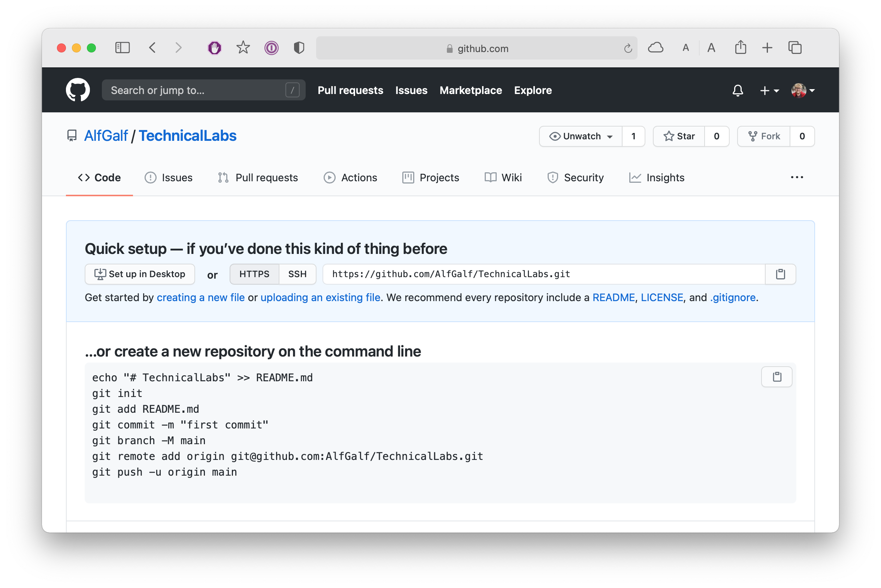Click Set up in Desktop button

(x=140, y=274)
